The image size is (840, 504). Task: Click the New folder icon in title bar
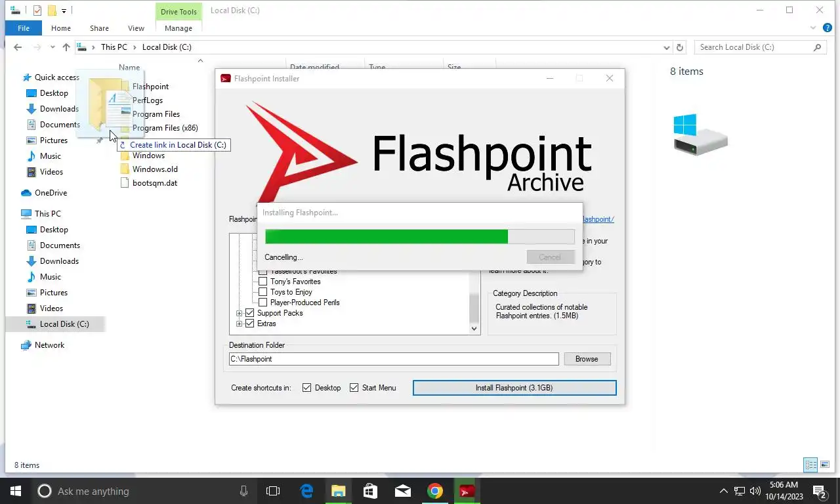[52, 10]
